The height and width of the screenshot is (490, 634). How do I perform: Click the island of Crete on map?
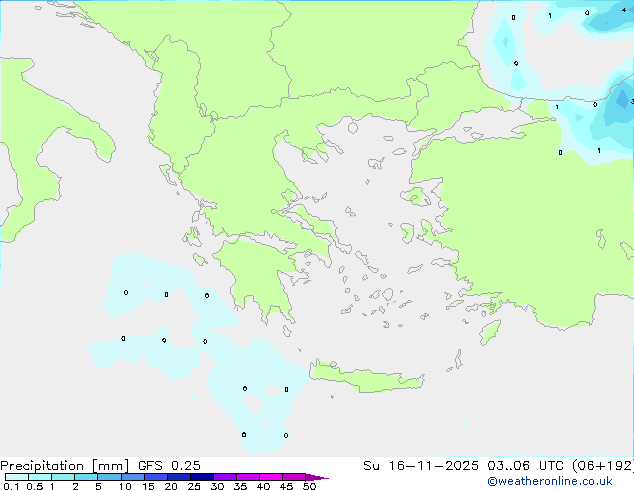point(366,377)
